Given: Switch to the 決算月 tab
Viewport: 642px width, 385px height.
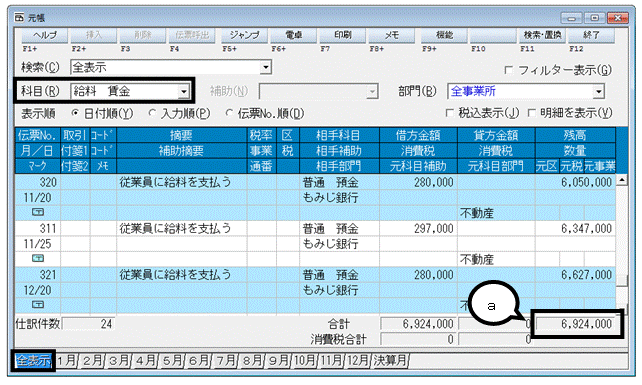Looking at the screenshot, I should [390, 361].
